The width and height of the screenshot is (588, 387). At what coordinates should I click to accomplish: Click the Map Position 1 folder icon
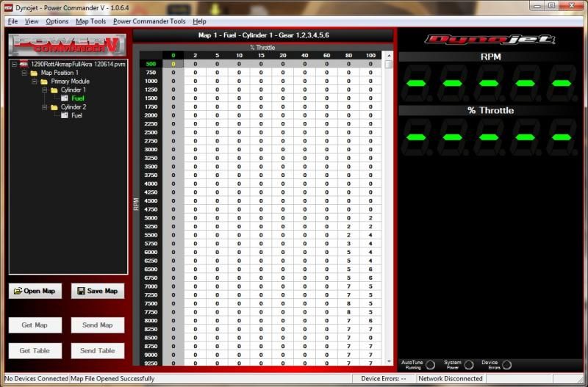(34, 73)
